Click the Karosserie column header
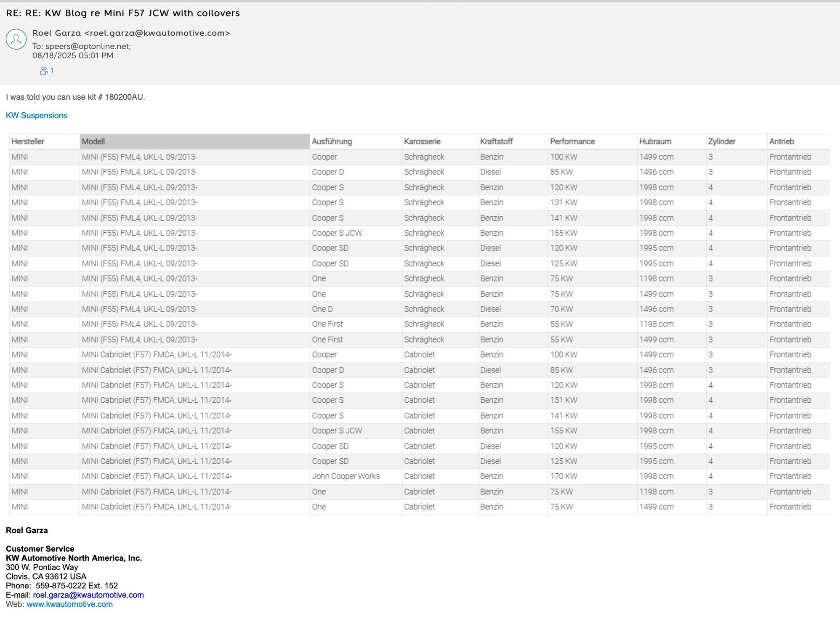 tap(422, 141)
